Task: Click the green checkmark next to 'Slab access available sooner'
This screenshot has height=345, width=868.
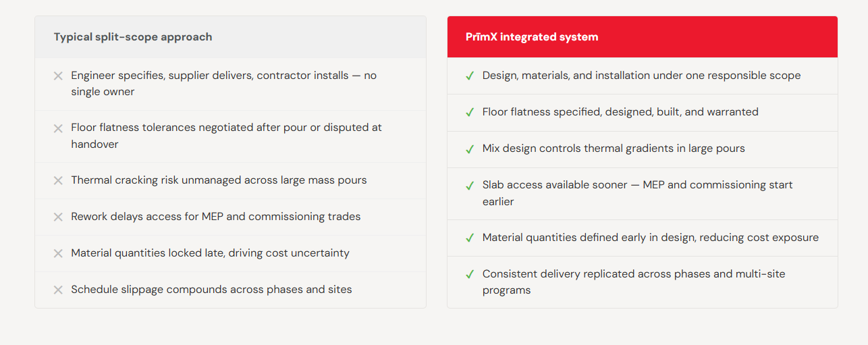Action: (x=470, y=186)
